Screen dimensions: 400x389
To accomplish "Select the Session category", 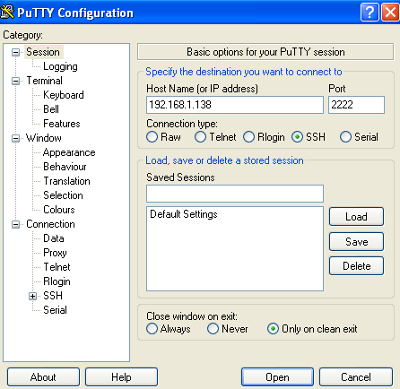I will tap(43, 52).
